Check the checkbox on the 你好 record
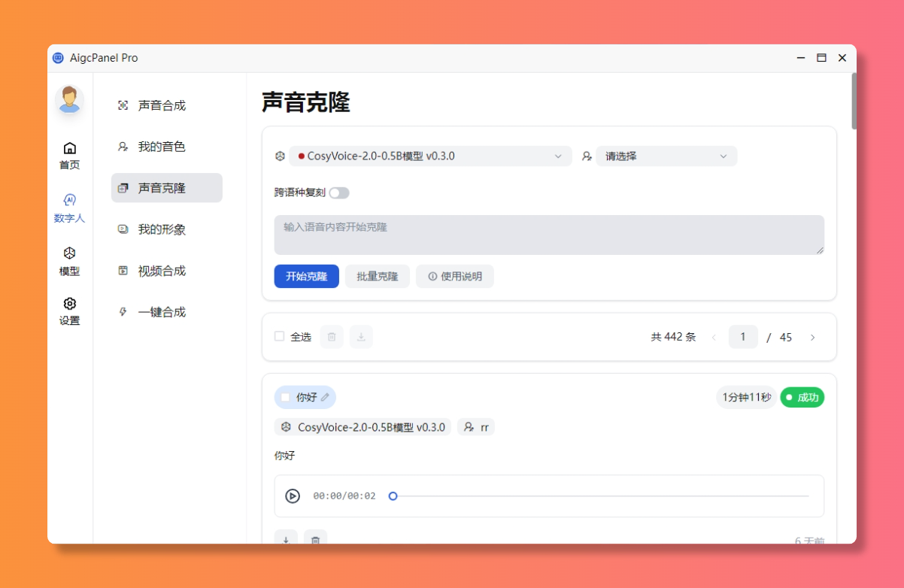 (284, 397)
